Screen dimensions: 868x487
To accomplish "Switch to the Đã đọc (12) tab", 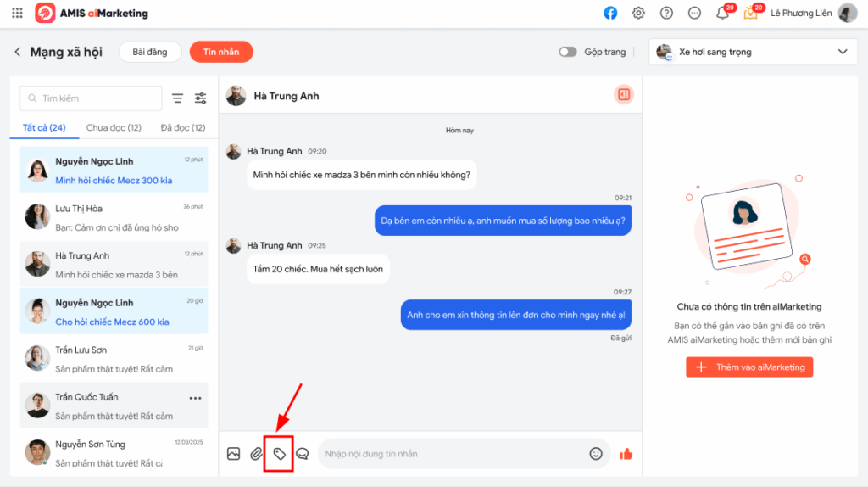I will pyautogui.click(x=182, y=128).
